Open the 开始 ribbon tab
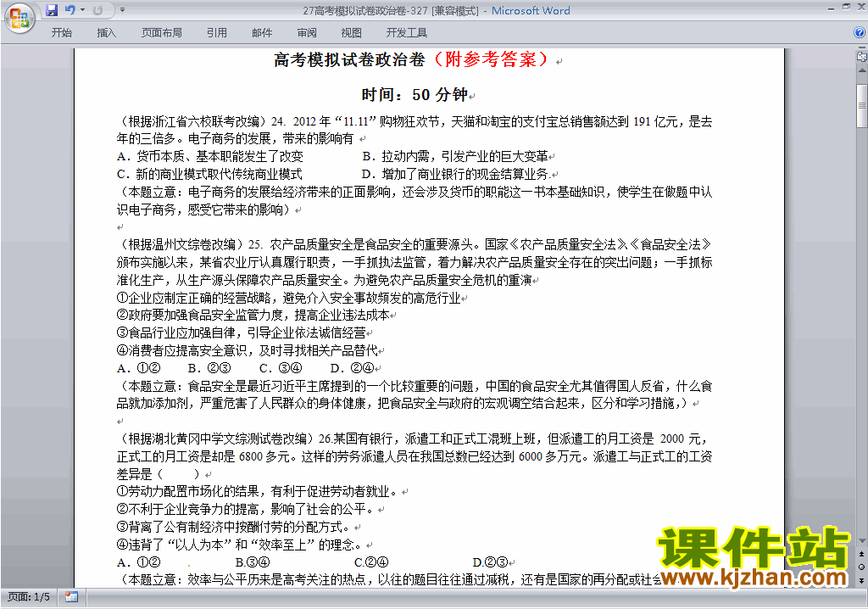The width and height of the screenshot is (868, 609). (x=61, y=33)
